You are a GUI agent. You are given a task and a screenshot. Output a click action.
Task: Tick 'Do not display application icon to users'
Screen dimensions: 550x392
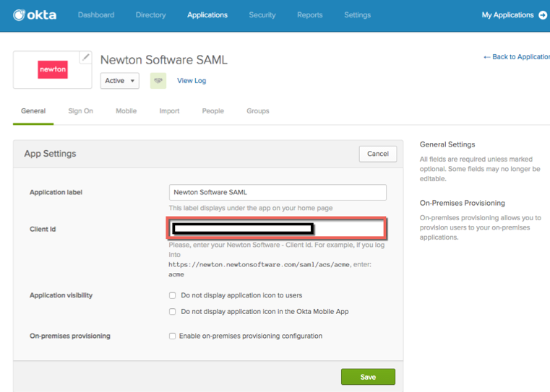pyautogui.click(x=173, y=295)
